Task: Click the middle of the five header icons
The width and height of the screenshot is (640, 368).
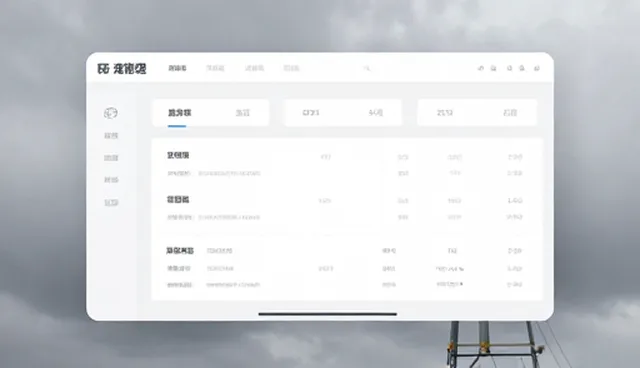Action: 509,68
